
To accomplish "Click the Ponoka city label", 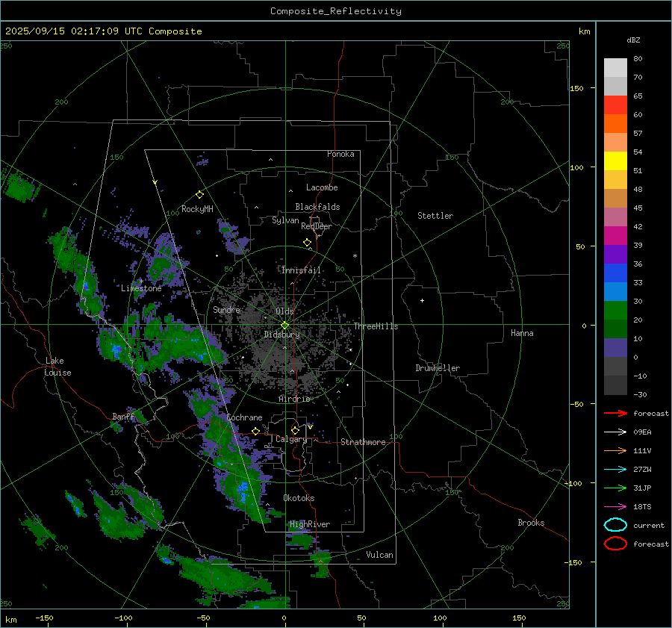I will click(x=340, y=154).
